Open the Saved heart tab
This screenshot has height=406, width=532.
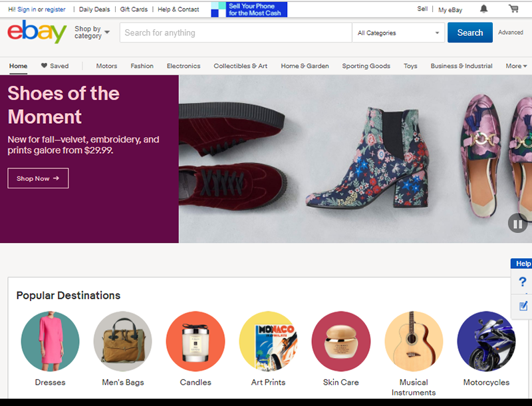tap(55, 66)
